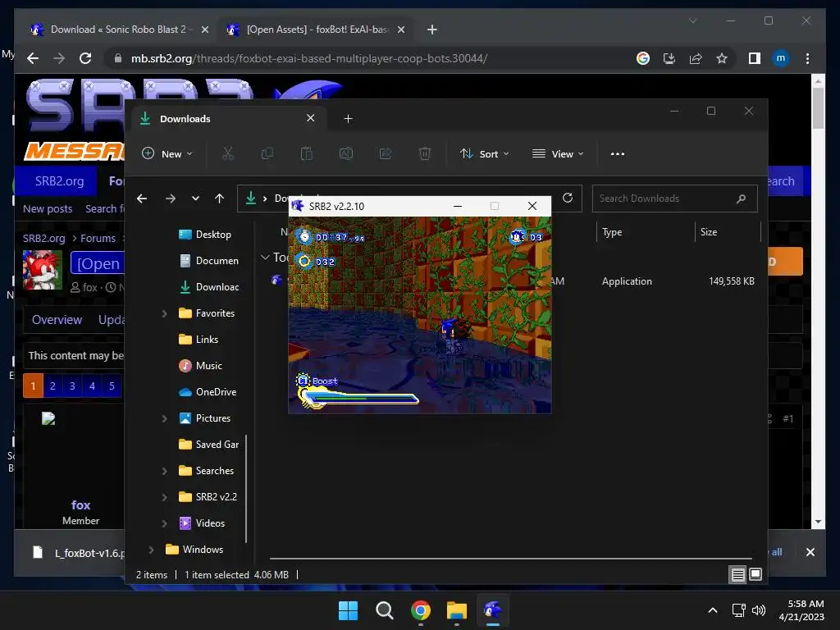Viewport: 840px width, 630px height.
Task: Open the New dropdown in Explorer
Action: coord(167,153)
